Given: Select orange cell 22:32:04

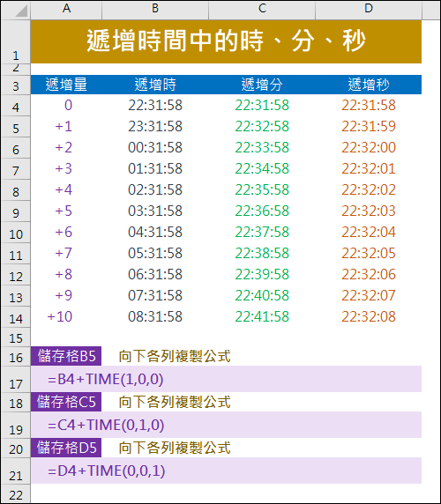Looking at the screenshot, I should [369, 233].
